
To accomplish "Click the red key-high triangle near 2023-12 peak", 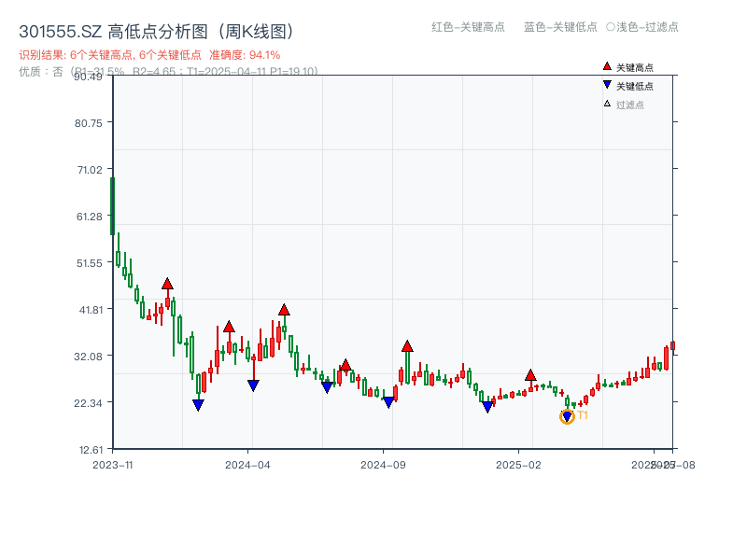I will tap(169, 283).
